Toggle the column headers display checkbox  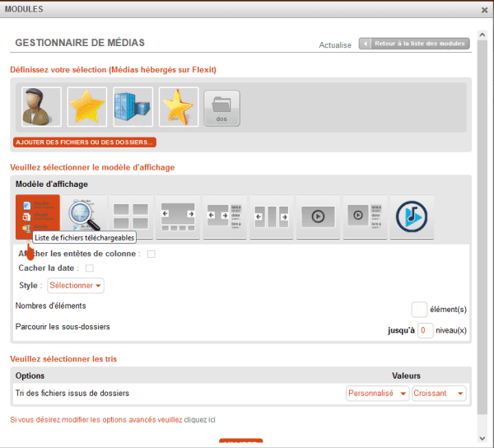click(x=151, y=254)
